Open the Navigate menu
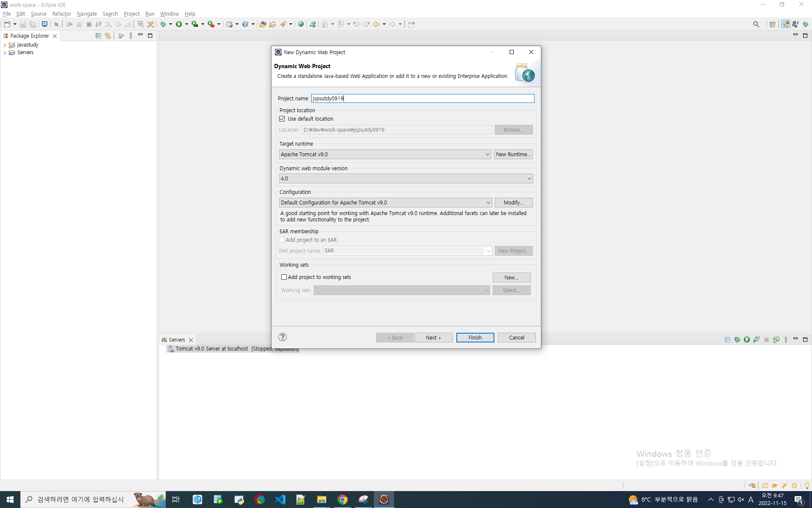812x508 pixels. tap(87, 14)
